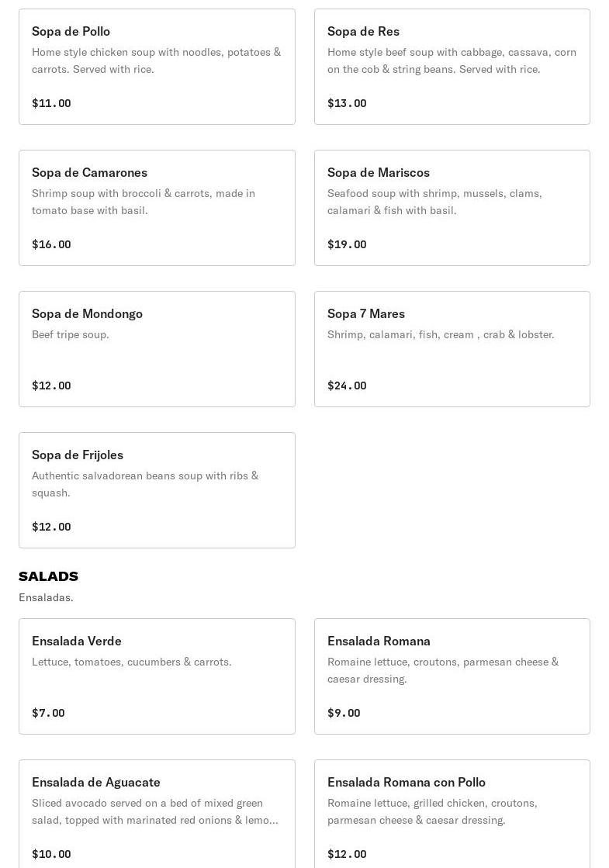Open Sopa de Mariscos seafood soup
This screenshot has height=868, width=609.
click(x=452, y=208)
